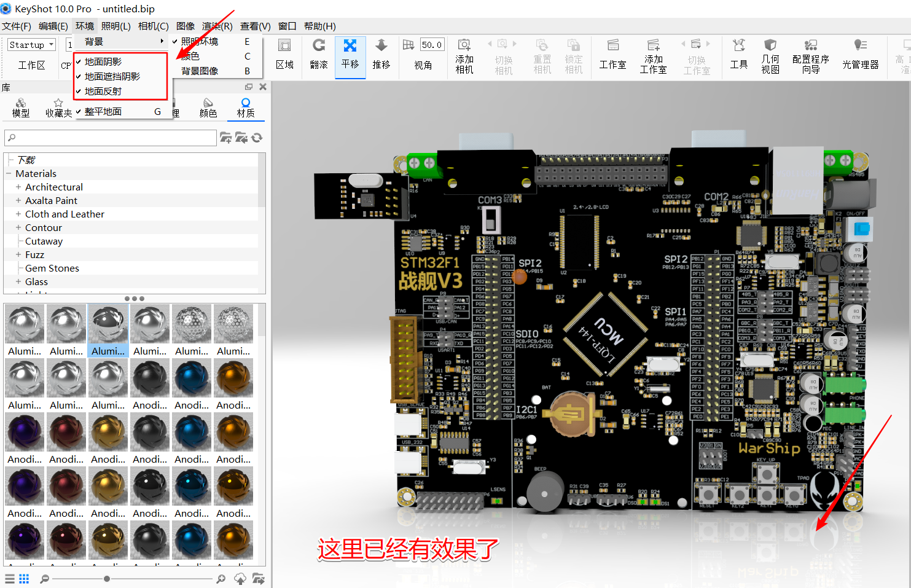Switch library to grid view icon
The image size is (911, 588).
24,579
